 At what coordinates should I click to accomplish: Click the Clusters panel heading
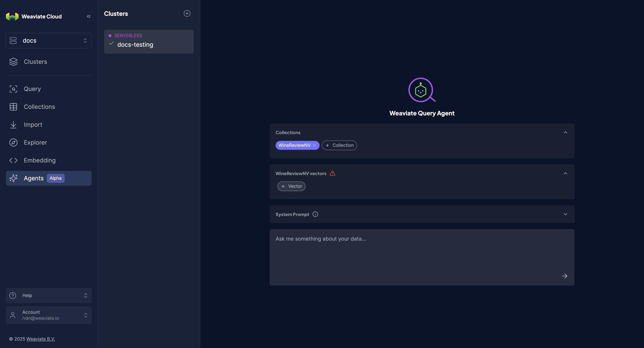tap(116, 14)
